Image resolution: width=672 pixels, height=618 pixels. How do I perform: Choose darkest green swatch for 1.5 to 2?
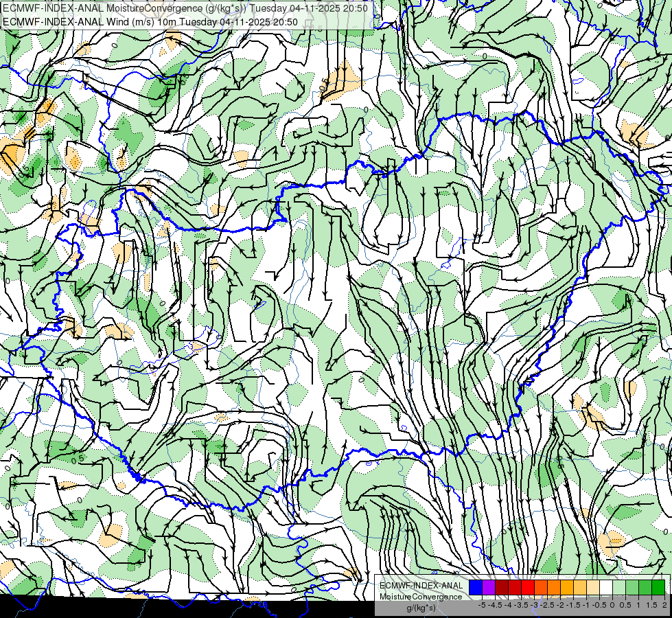(658, 588)
